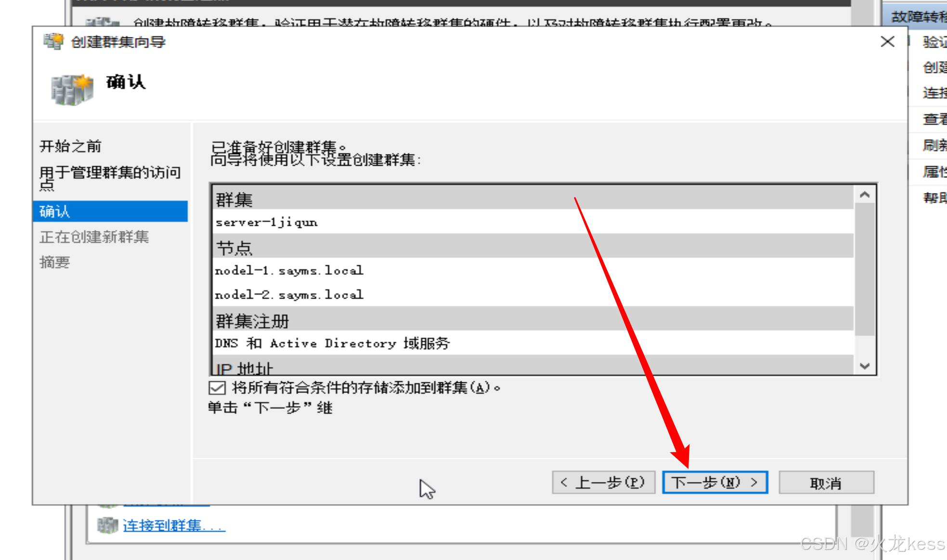Image resolution: width=947 pixels, height=560 pixels.
Task: Select 用于管理群集的访问点 step
Action: (110, 178)
